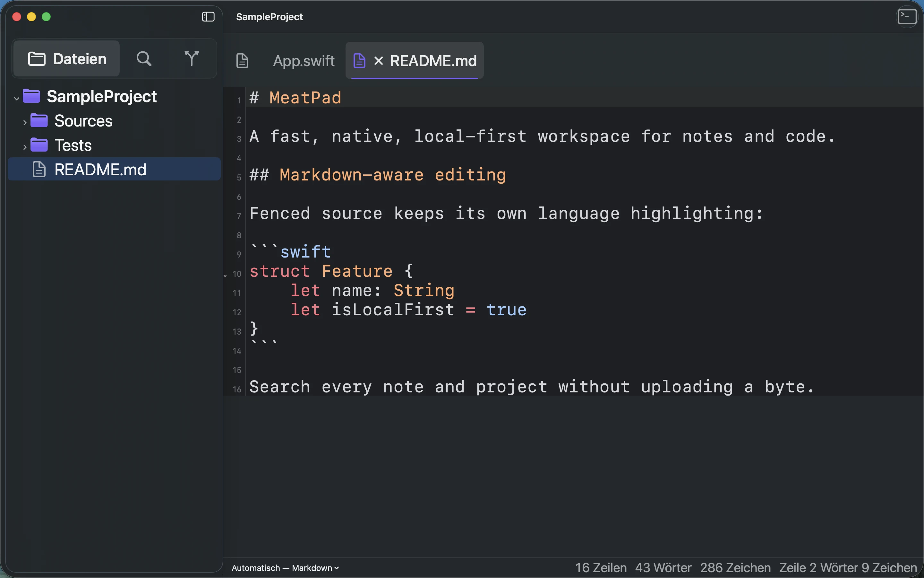Click the "let name: String" line
Screen dimensions: 924x578
pos(372,291)
